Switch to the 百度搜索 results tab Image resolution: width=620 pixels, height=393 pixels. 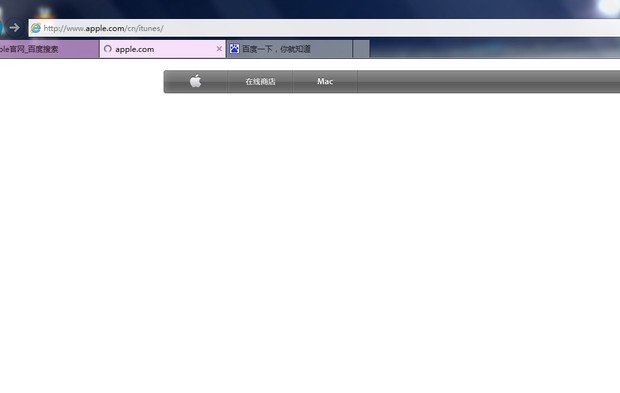49,49
